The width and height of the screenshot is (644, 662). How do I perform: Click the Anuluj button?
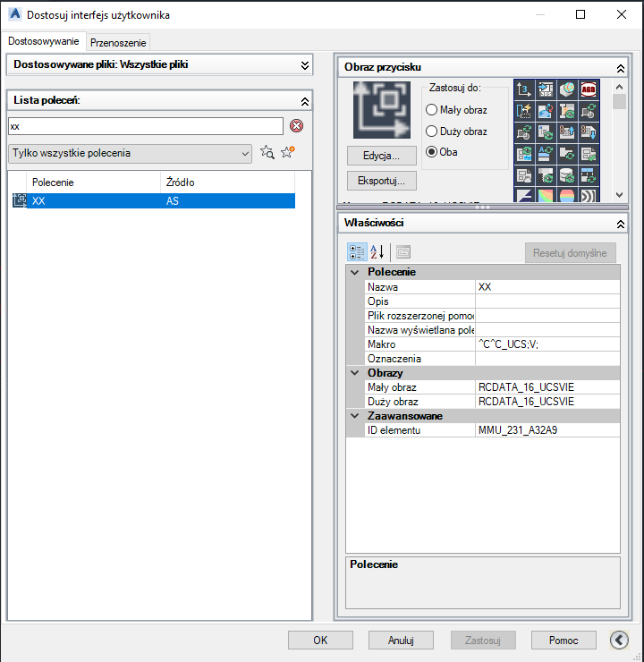pos(401,640)
